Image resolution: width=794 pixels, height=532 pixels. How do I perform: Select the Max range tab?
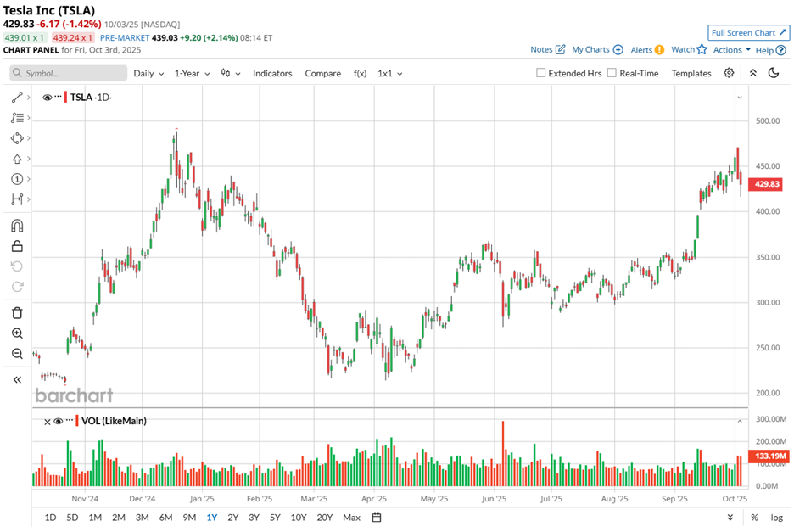[351, 518]
